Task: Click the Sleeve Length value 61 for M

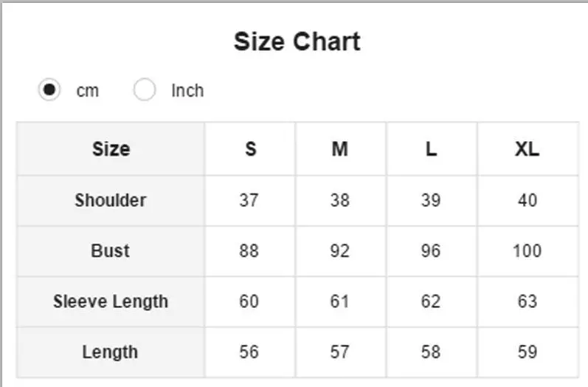Action: [x=339, y=301]
